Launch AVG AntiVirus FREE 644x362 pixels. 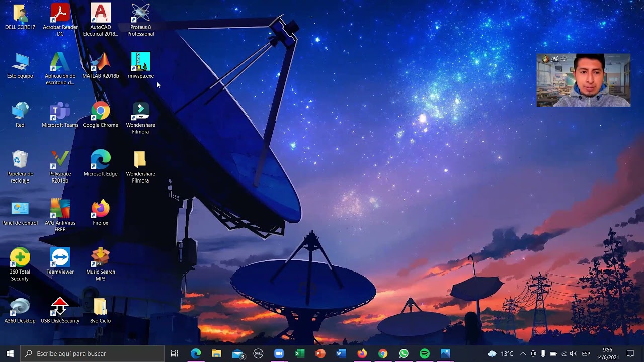pos(60,216)
